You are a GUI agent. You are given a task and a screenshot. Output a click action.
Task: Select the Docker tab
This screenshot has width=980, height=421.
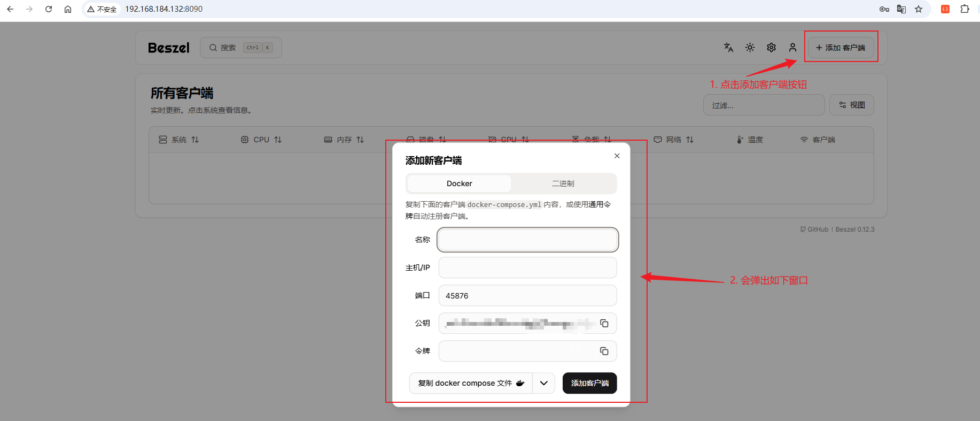pos(460,183)
